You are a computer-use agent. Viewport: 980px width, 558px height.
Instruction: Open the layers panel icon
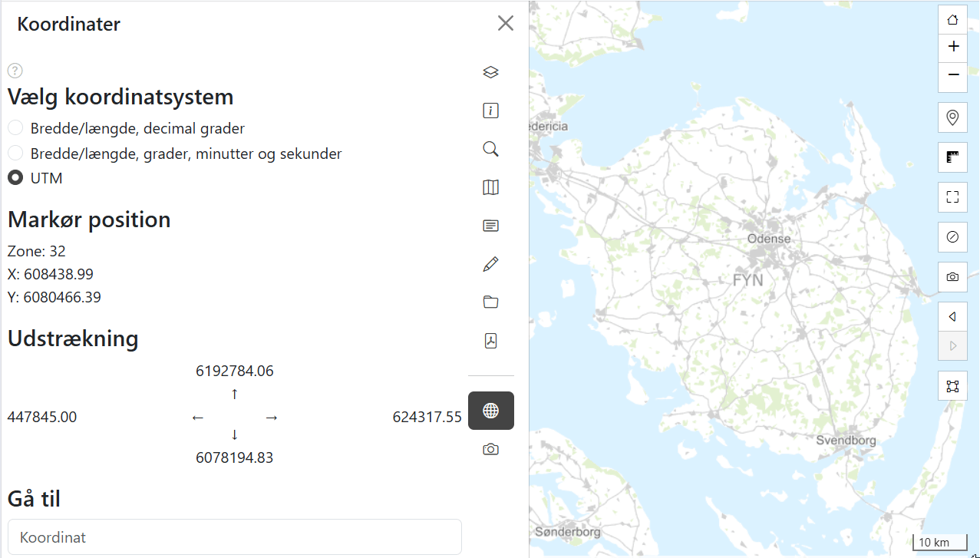(491, 72)
